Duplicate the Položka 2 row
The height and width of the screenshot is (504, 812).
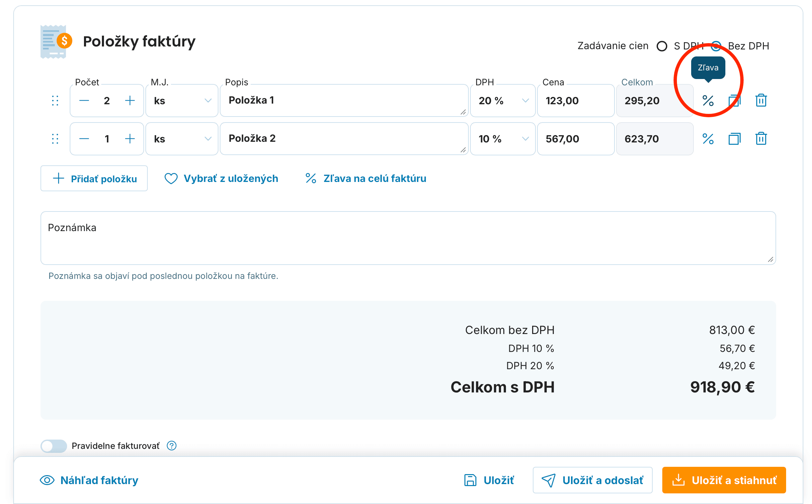[734, 139]
